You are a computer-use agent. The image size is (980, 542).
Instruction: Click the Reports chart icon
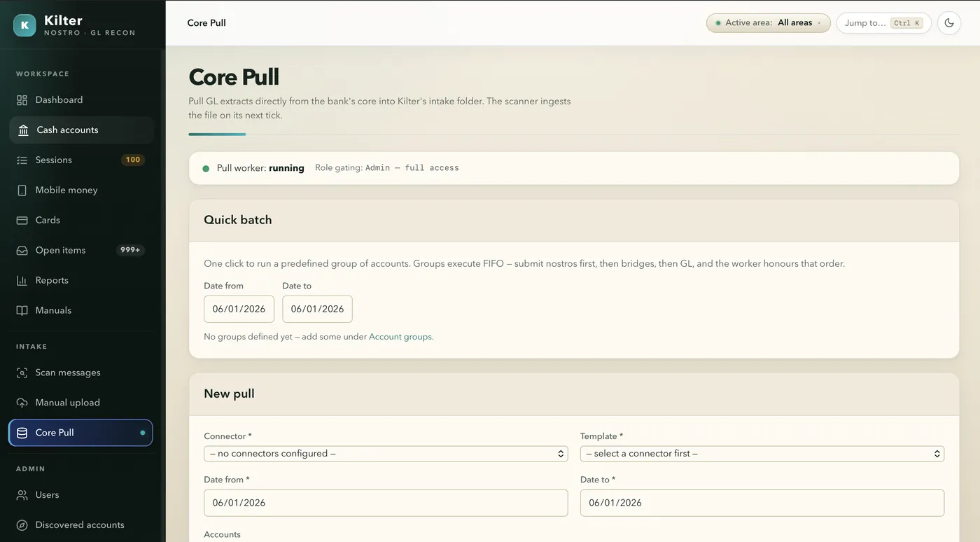point(22,281)
